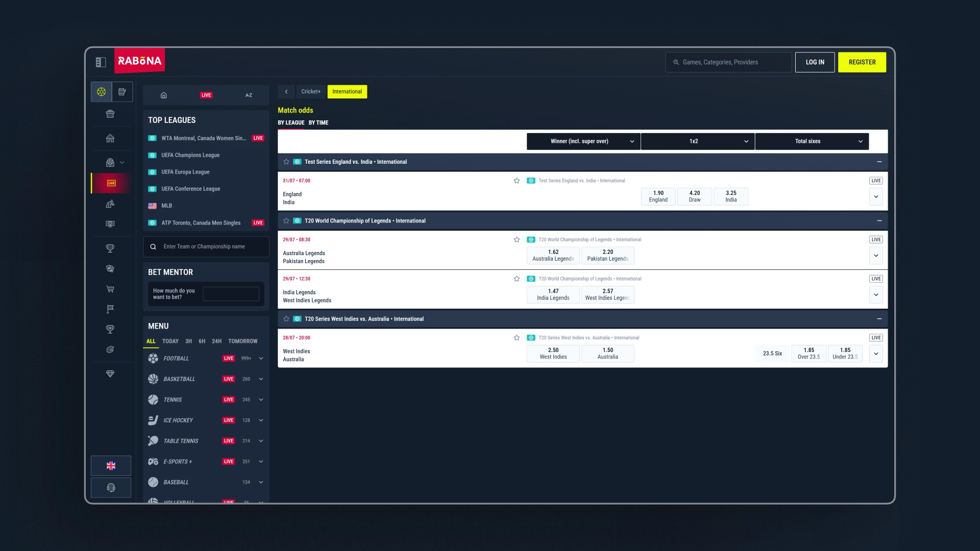980x551 pixels.
Task: Click the LOG IN button
Action: click(815, 62)
